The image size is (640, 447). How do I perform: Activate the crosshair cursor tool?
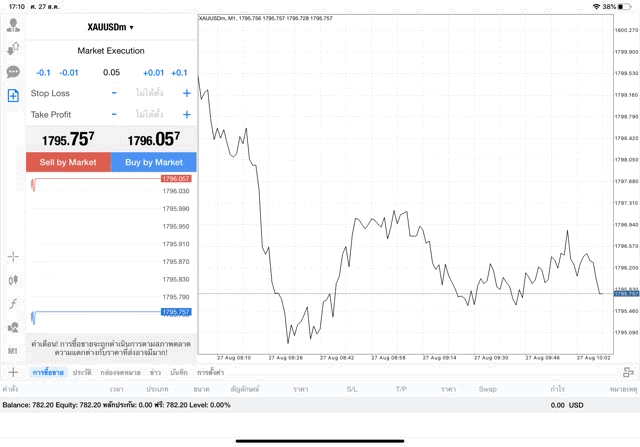(x=13, y=257)
